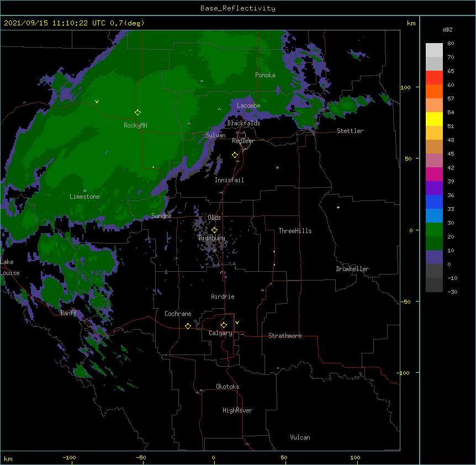Click the Stettler label

tap(350, 131)
